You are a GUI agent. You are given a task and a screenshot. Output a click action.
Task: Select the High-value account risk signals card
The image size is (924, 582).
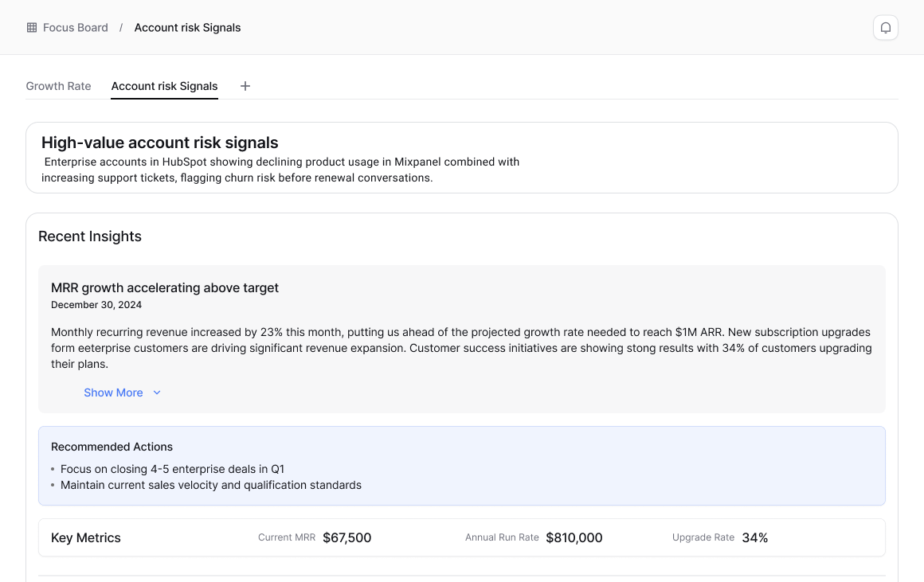tap(462, 157)
